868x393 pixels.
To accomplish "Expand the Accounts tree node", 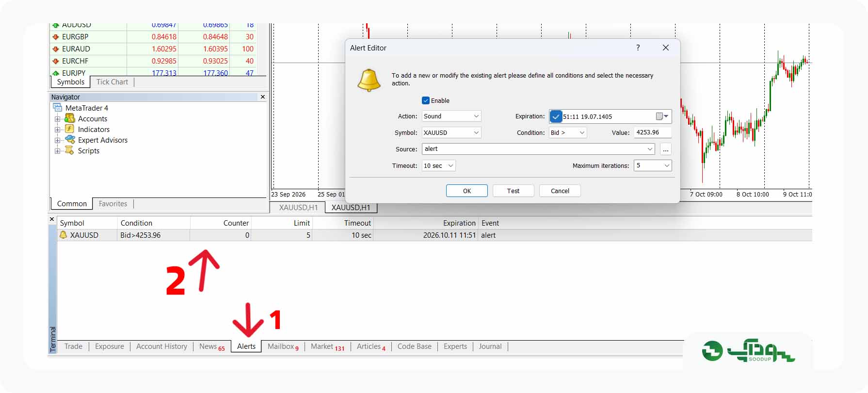I will 58,119.
